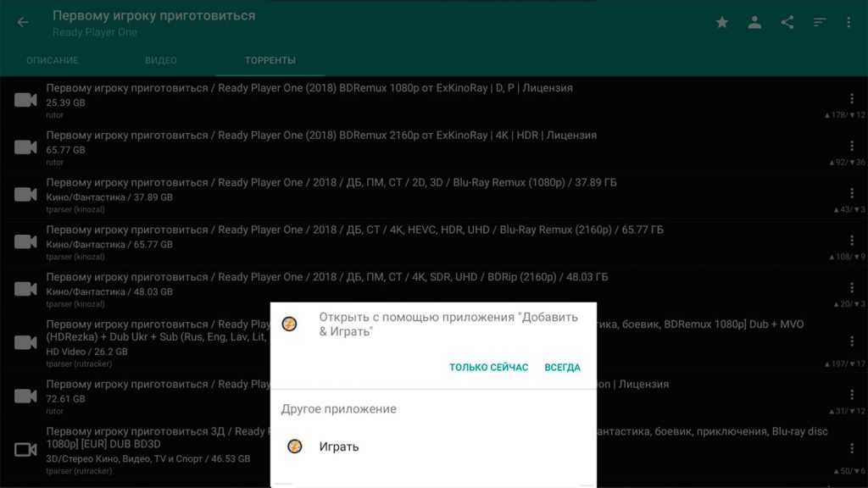This screenshot has height=488, width=868.
Task: Switch to the ВИДЕО tab
Action: [161, 61]
